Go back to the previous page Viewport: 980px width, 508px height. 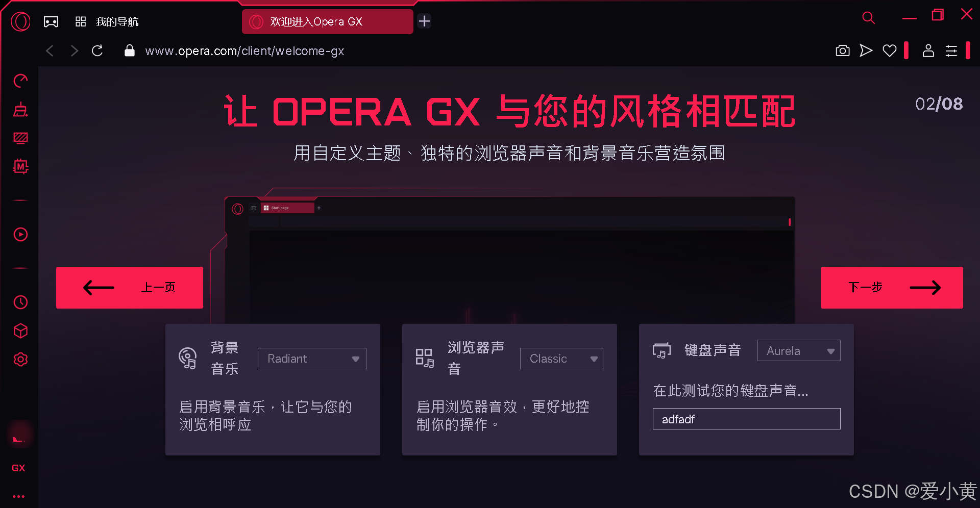click(50, 50)
